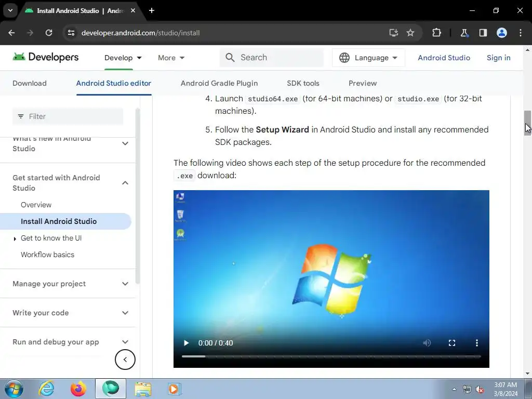Screen dimensions: 532x399
Task: Bookmark this page with star icon
Action: tap(410, 33)
